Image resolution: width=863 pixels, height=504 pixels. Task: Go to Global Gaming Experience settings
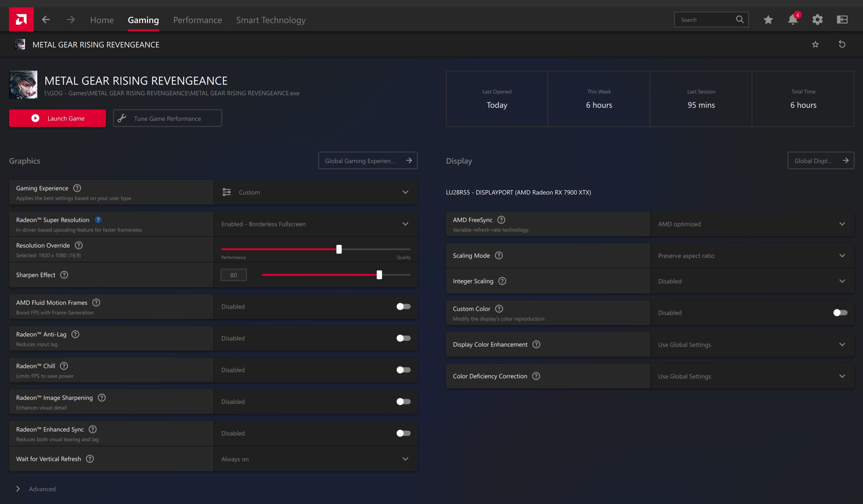(x=368, y=160)
